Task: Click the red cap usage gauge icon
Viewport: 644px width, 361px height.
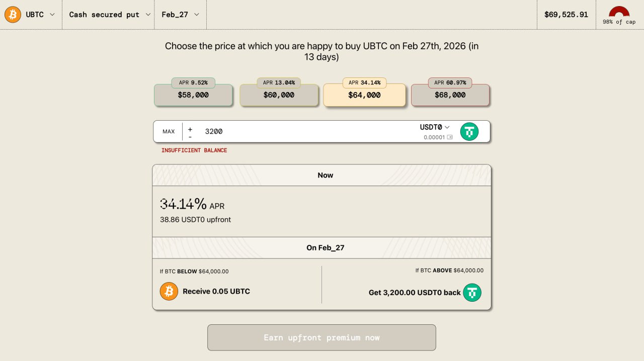Action: point(619,13)
